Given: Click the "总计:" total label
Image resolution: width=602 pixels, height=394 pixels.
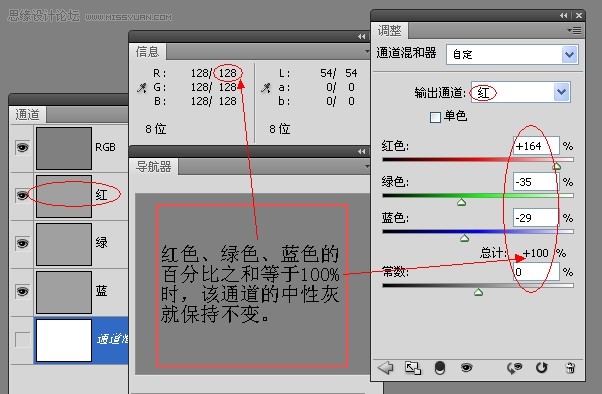Looking at the screenshot, I should point(493,253).
